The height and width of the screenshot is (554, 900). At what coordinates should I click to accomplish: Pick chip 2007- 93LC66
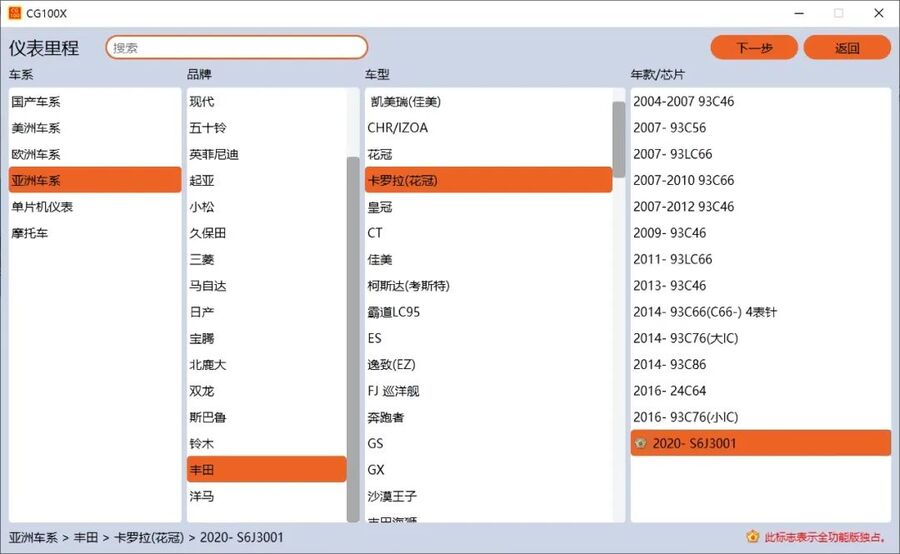pos(761,154)
